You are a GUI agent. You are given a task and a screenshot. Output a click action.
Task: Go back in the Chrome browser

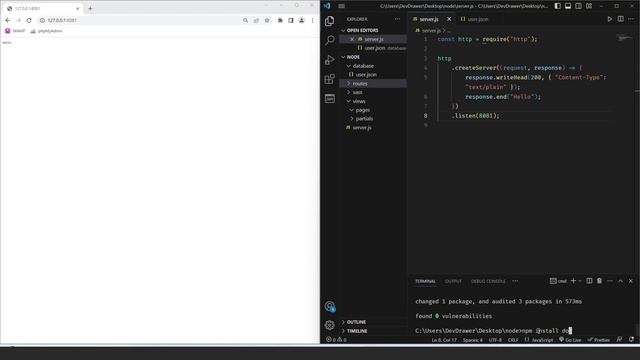pyautogui.click(x=8, y=20)
